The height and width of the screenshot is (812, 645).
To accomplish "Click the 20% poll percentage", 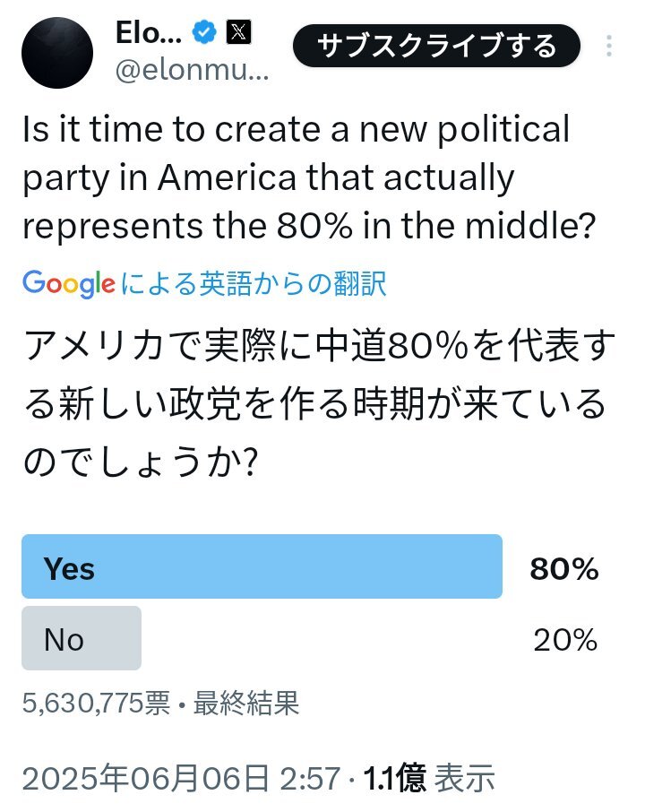I will click(565, 640).
